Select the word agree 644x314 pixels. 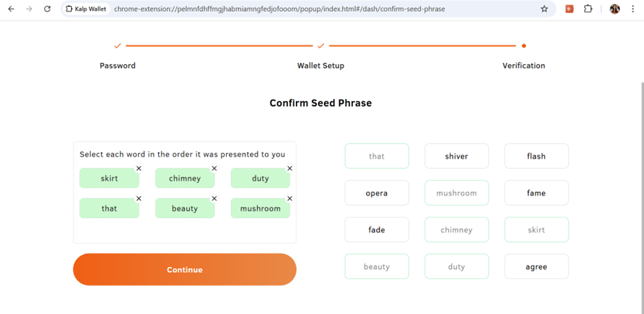(536, 267)
